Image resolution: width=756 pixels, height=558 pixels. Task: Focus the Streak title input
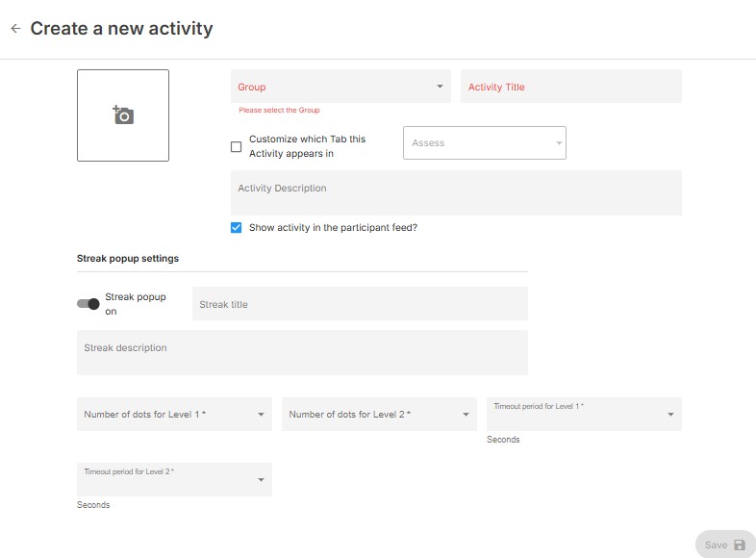point(360,304)
